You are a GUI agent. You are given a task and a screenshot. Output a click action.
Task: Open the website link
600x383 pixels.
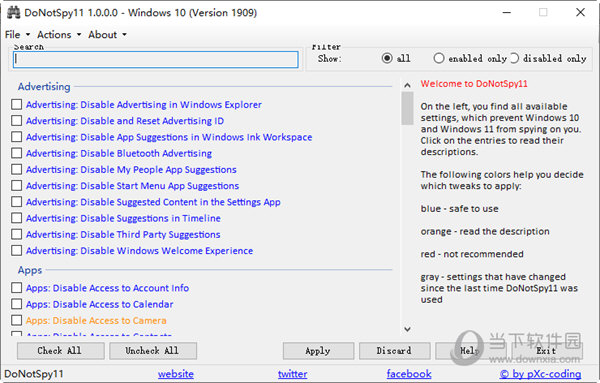[176, 374]
